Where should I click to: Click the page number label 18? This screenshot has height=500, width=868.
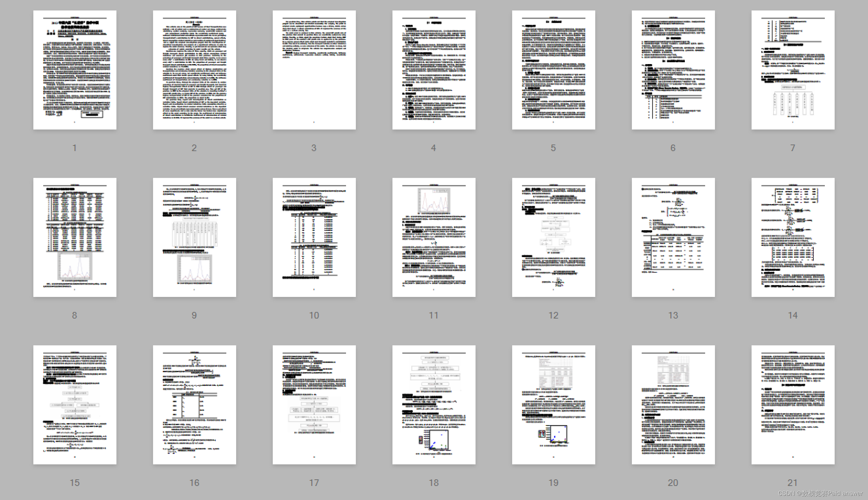point(434,483)
